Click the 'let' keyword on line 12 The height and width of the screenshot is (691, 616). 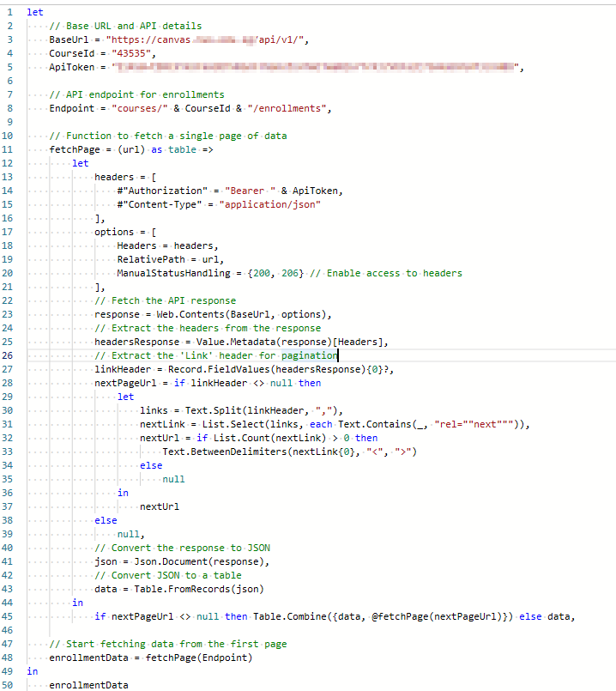click(x=80, y=163)
